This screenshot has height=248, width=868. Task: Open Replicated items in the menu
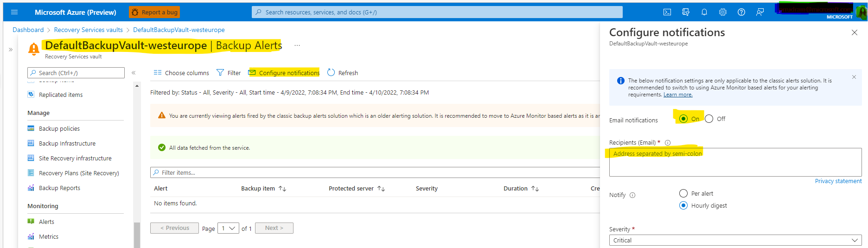pos(61,95)
